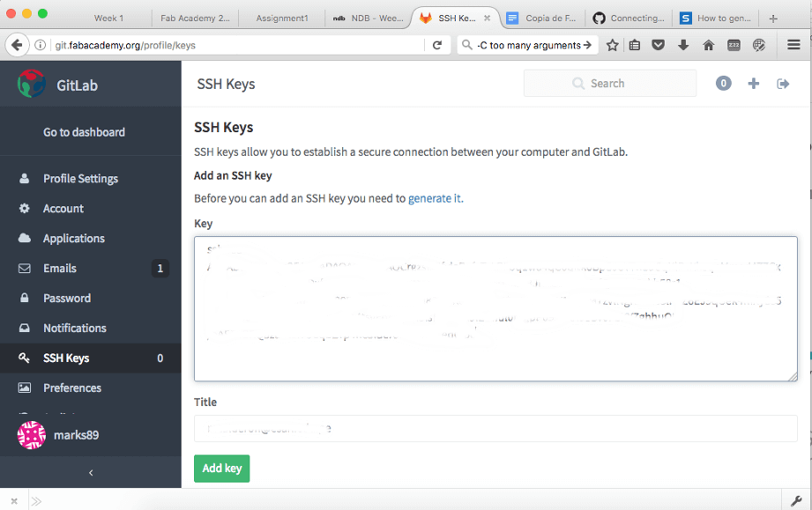The height and width of the screenshot is (510, 812).
Task: Click the marks89 username
Action: [76, 435]
